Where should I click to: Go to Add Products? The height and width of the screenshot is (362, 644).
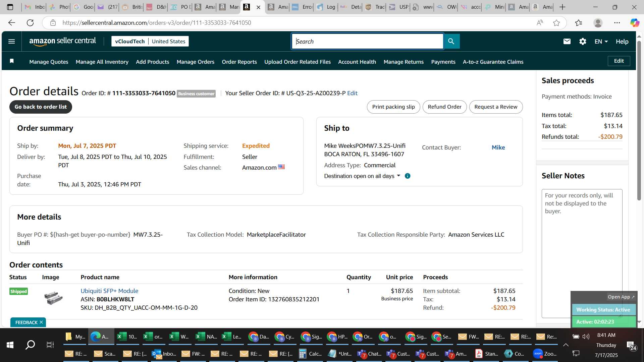click(152, 62)
